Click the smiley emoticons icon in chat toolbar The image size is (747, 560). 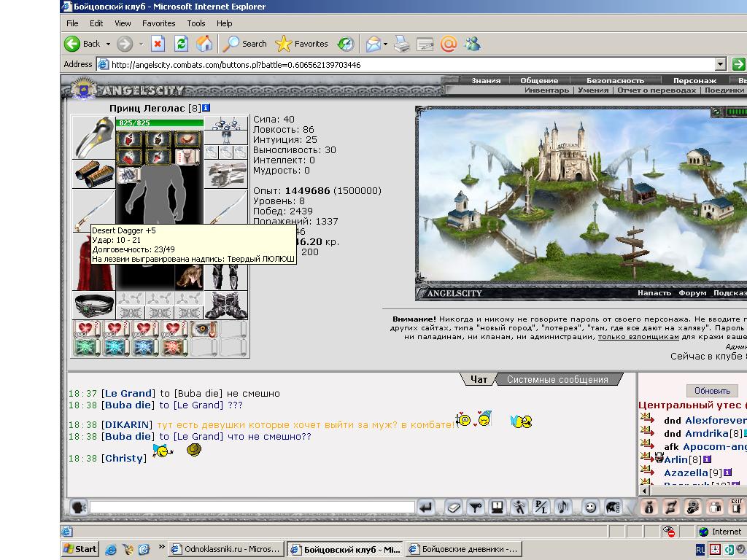coord(589,507)
